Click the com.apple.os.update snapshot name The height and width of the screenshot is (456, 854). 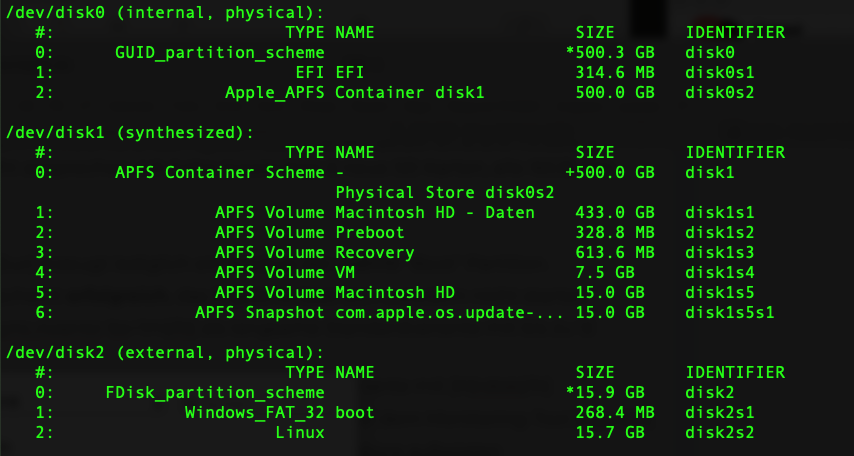449,312
